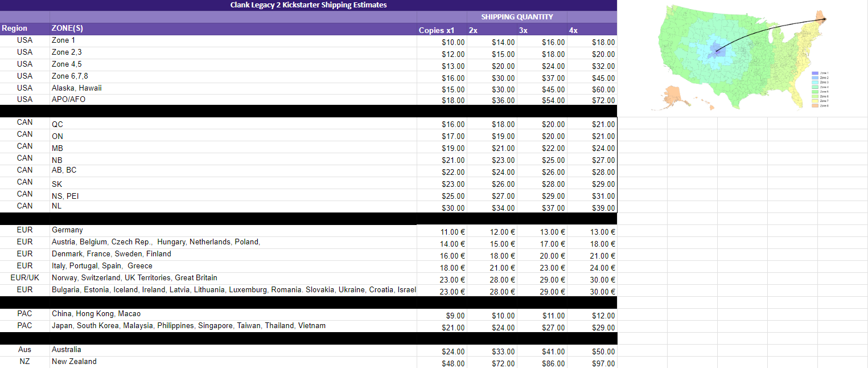This screenshot has width=868, height=368.
Task: Click the NZ region cell
Action: pos(25,362)
